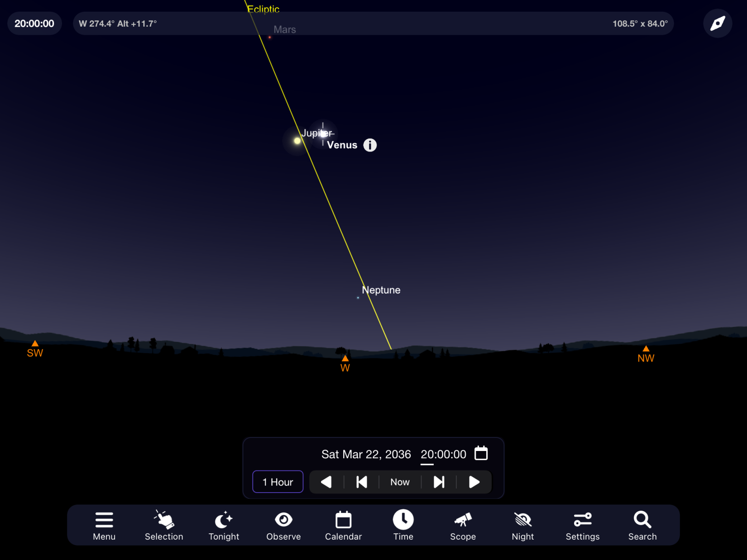Select the 20:00:00 time field
The height and width of the screenshot is (560, 747).
tap(443, 455)
